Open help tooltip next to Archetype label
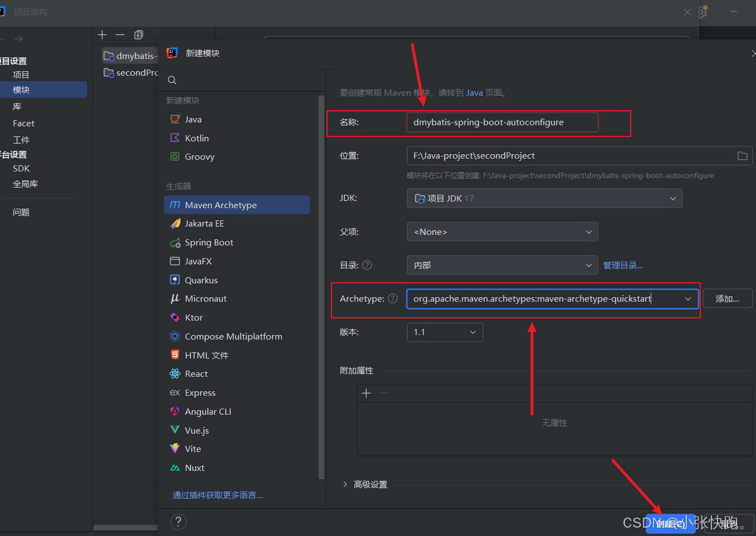 point(393,298)
